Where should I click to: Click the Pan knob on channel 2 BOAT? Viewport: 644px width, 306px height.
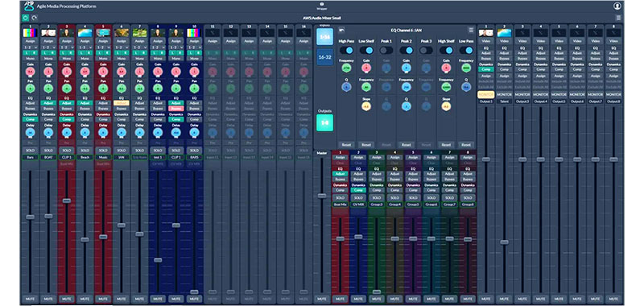48,89
